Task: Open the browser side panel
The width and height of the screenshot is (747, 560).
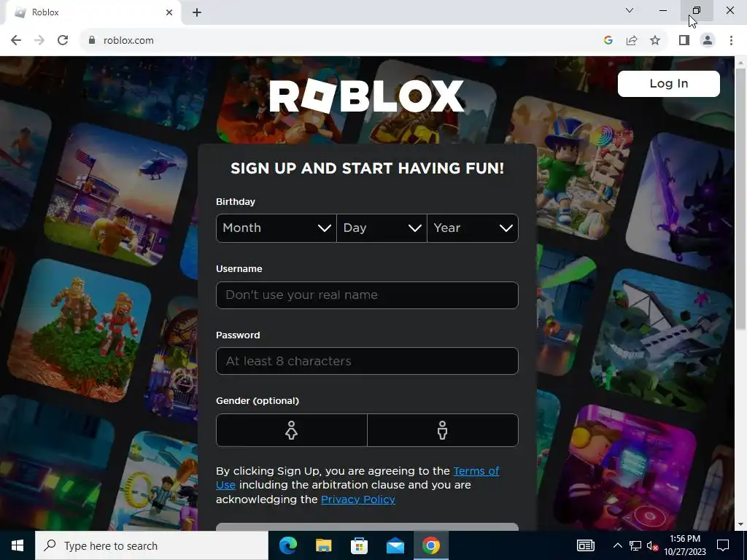Action: tap(684, 41)
